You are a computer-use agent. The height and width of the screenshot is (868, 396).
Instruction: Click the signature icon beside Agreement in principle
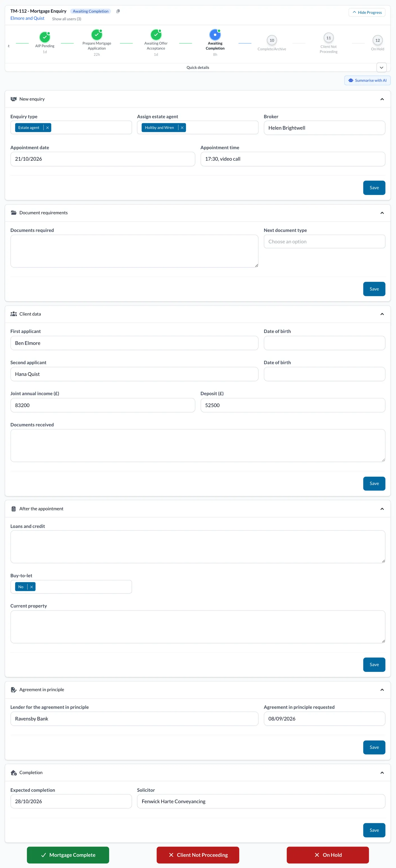click(14, 689)
